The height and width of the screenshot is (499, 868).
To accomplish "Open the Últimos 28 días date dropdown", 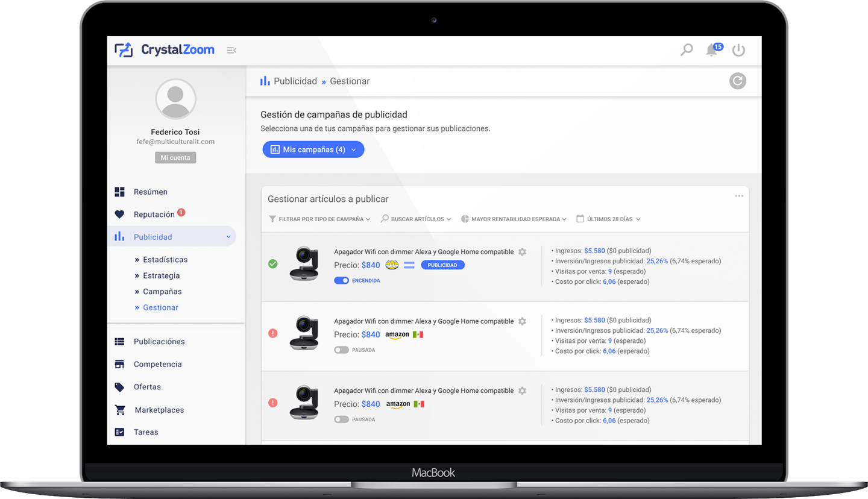I will coord(608,219).
